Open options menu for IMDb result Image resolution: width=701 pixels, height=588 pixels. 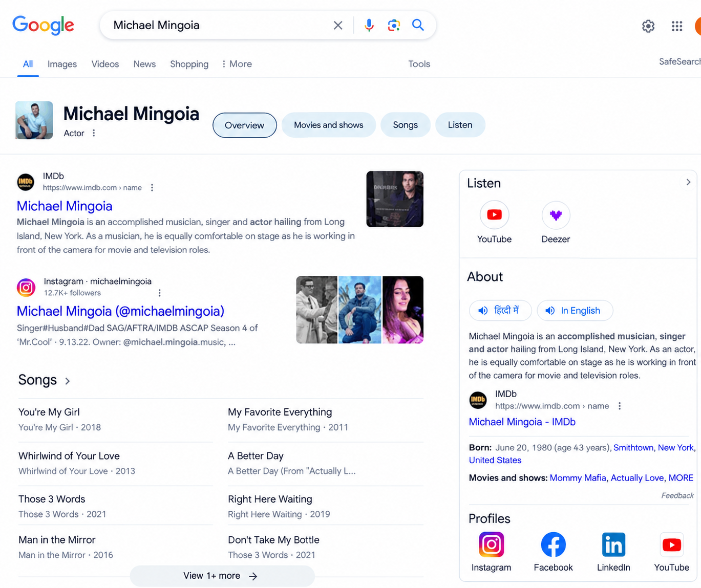coord(152,188)
